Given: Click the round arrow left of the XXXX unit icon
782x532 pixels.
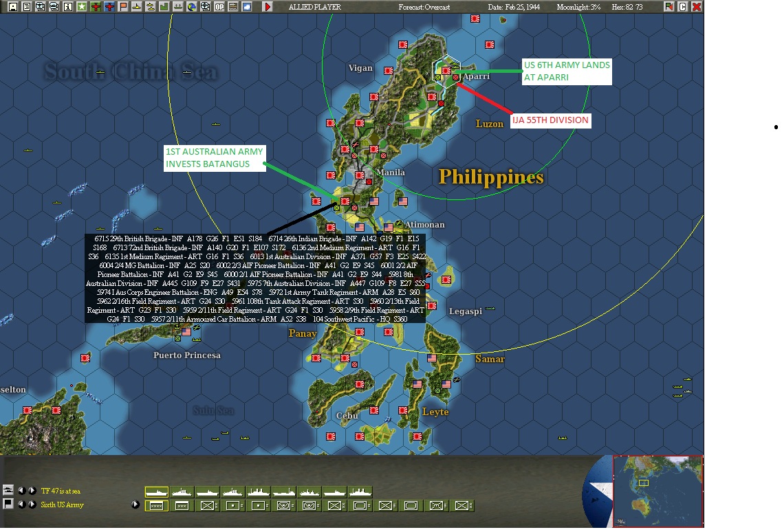Looking at the screenshot, I should pos(135,505).
